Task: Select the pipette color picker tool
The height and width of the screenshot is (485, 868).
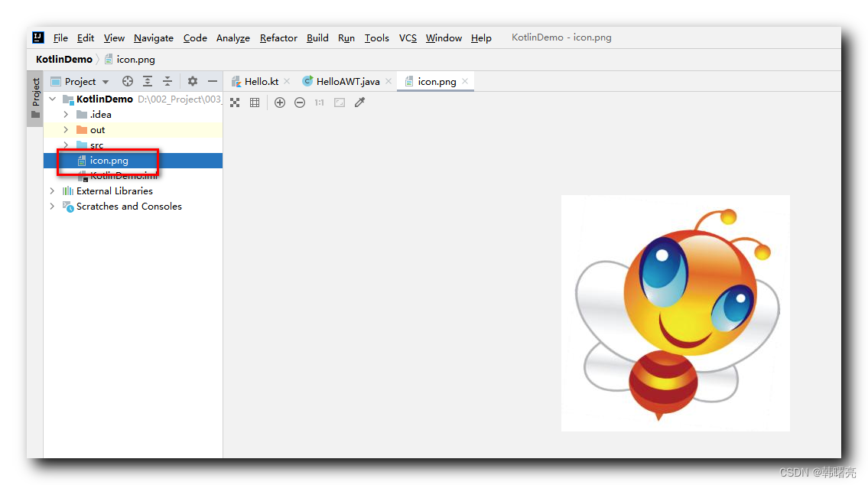Action: (x=359, y=102)
